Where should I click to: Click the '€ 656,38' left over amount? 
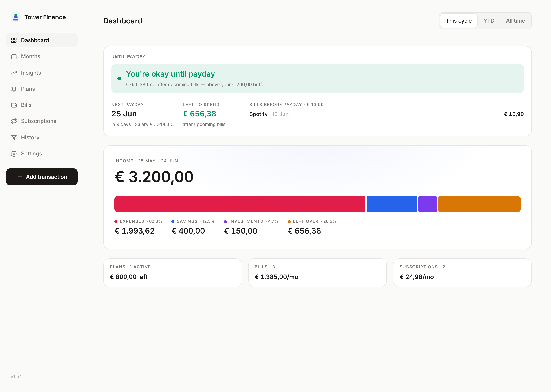pyautogui.click(x=304, y=231)
